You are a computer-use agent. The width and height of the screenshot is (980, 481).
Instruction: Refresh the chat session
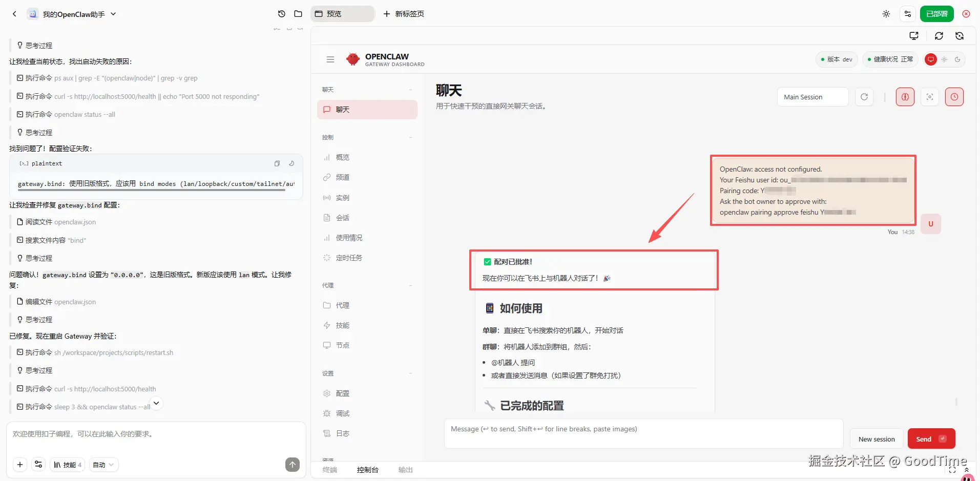point(864,97)
